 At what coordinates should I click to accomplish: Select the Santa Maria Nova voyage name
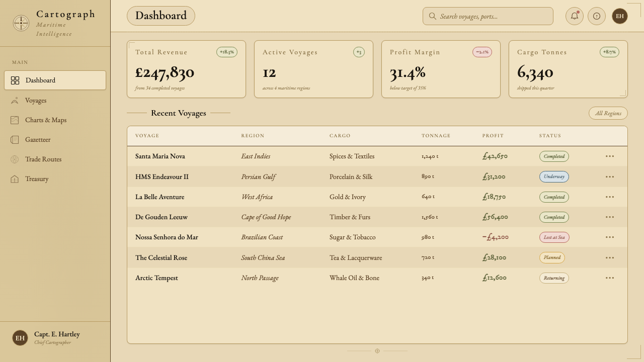tap(160, 156)
